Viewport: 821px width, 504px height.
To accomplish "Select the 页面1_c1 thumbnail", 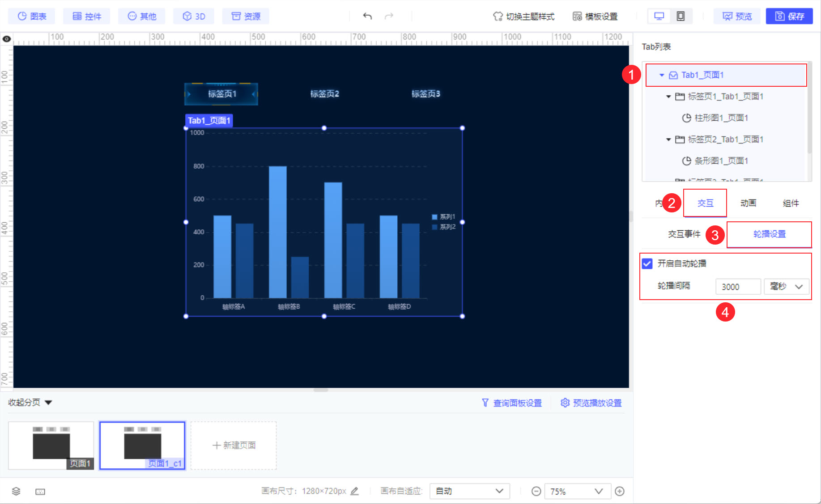I will click(x=142, y=445).
